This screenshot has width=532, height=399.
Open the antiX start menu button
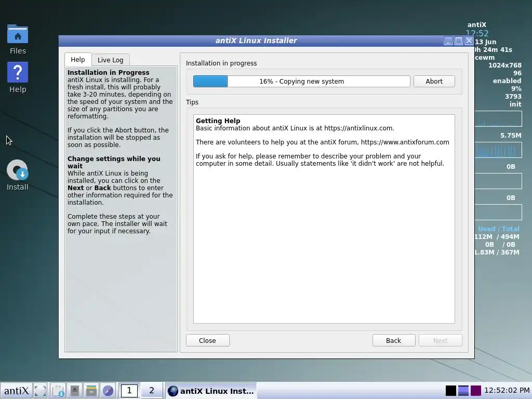point(16,391)
